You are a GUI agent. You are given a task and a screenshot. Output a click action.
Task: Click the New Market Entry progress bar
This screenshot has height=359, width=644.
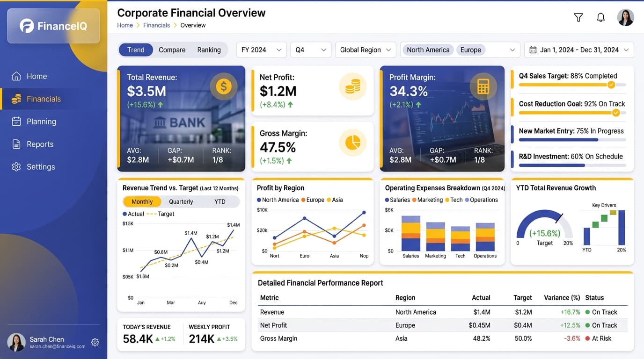point(572,140)
